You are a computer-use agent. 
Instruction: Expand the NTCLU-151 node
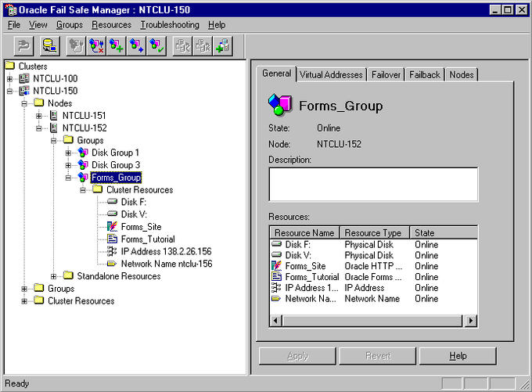[x=39, y=116]
